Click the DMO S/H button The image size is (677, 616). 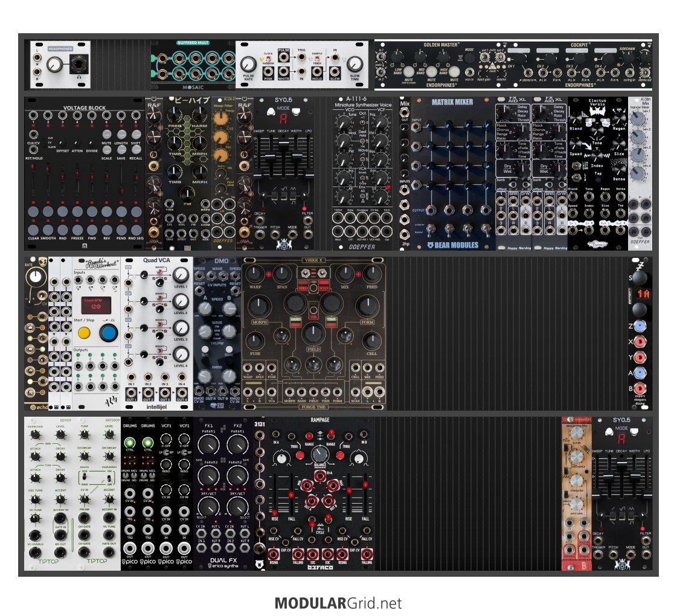coord(205,349)
